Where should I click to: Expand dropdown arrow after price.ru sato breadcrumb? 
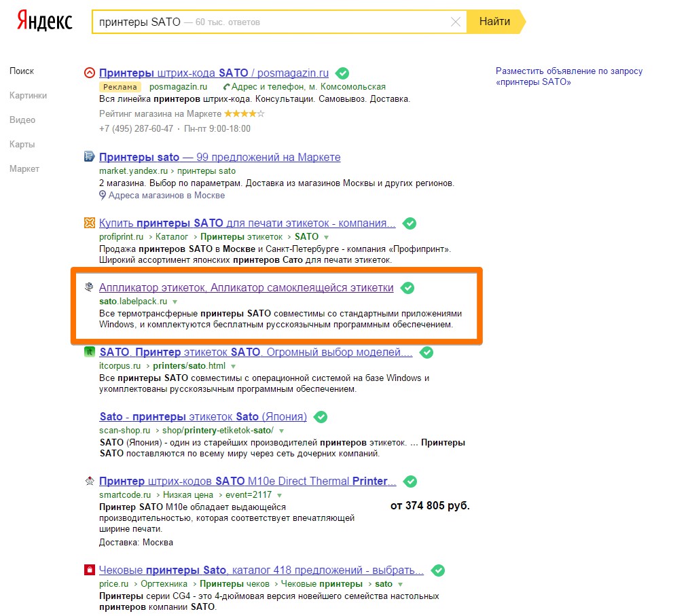pyautogui.click(x=401, y=584)
